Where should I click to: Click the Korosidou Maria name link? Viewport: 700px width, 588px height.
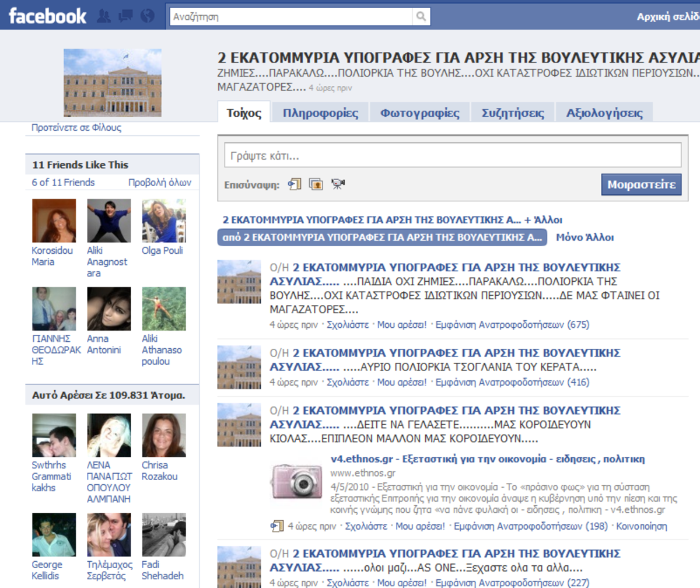[x=51, y=256]
